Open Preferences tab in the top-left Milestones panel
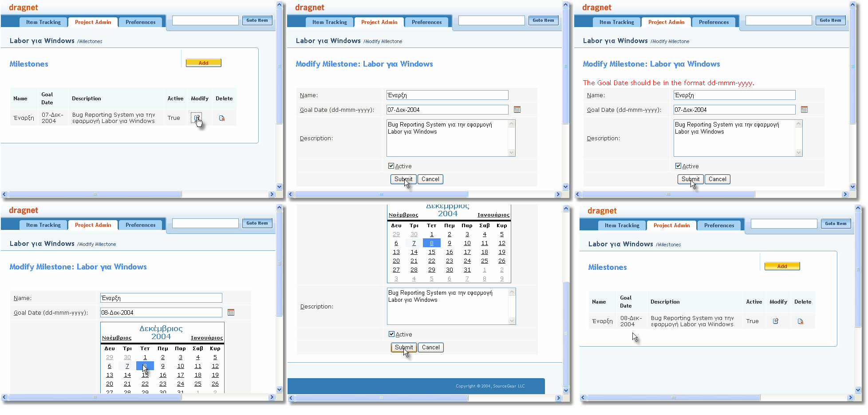The image size is (868, 415). pyautogui.click(x=141, y=22)
